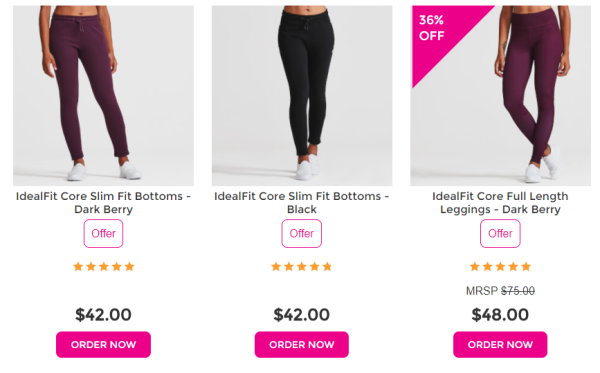Open the Black Slim Fit Bottoms photo
The width and height of the screenshot is (600, 373).
302,96
